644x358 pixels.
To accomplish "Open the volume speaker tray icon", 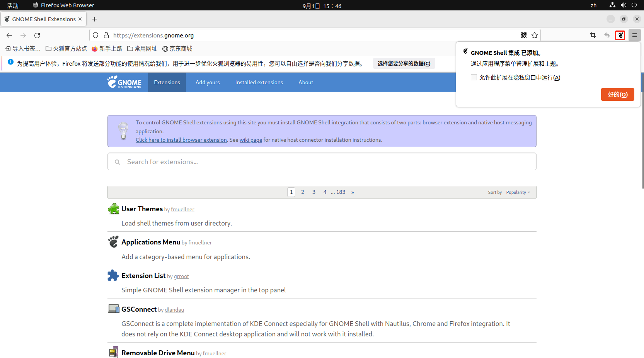I will (623, 5).
